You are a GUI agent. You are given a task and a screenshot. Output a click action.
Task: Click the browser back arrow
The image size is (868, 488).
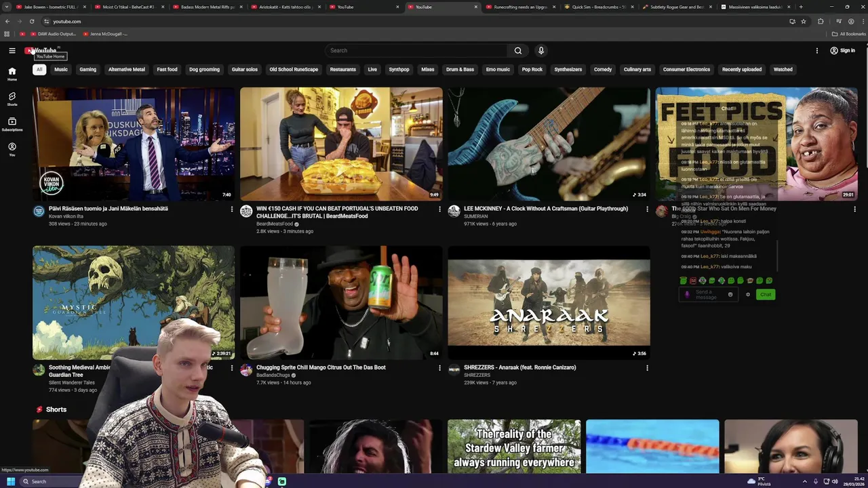click(x=7, y=21)
